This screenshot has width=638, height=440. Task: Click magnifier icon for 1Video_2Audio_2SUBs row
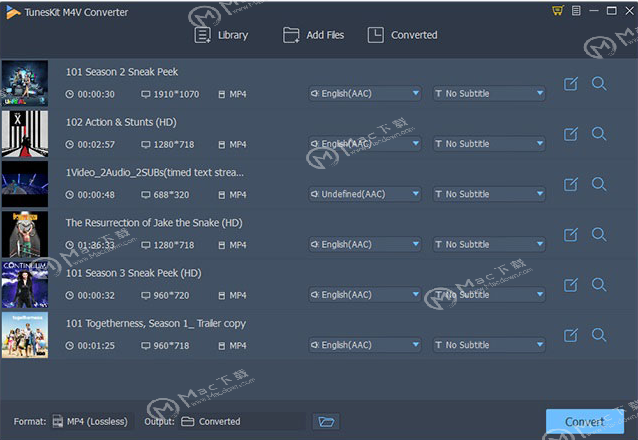[599, 184]
